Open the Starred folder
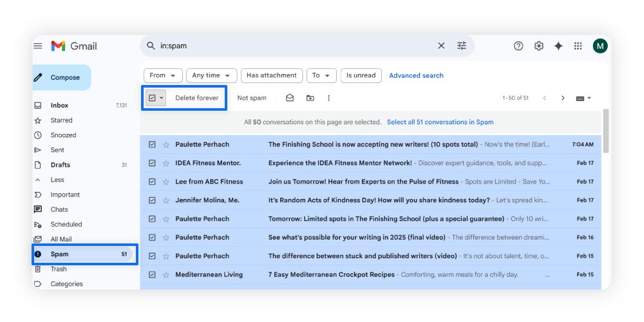 click(x=61, y=120)
